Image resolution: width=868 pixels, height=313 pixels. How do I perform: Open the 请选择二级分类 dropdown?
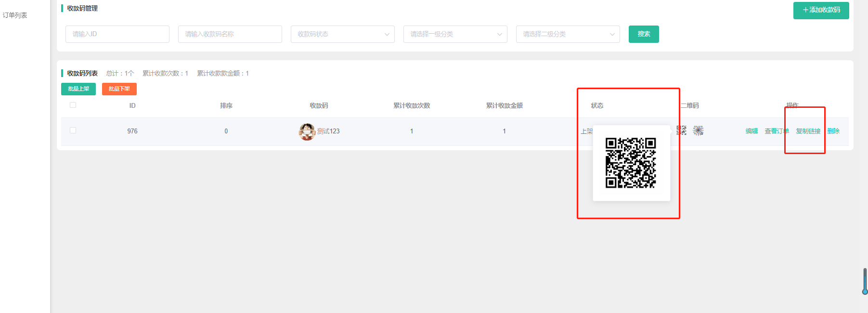568,34
